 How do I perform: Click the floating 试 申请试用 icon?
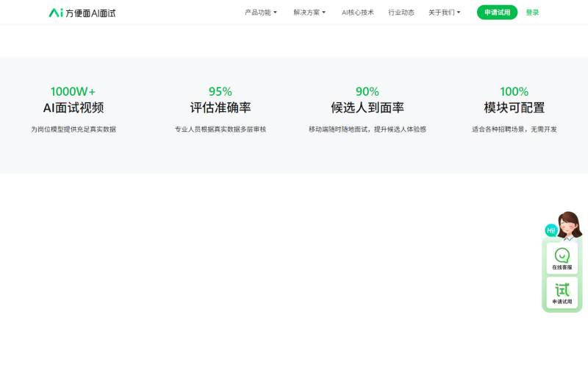(x=562, y=293)
